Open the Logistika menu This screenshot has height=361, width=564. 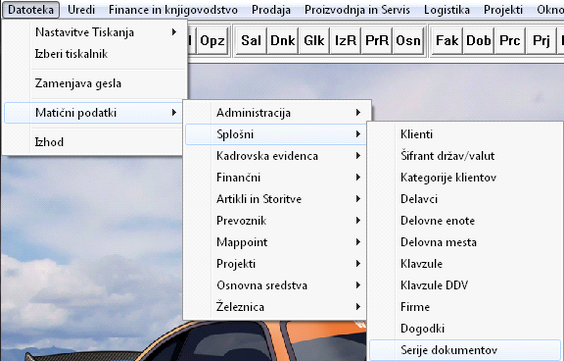(x=446, y=10)
